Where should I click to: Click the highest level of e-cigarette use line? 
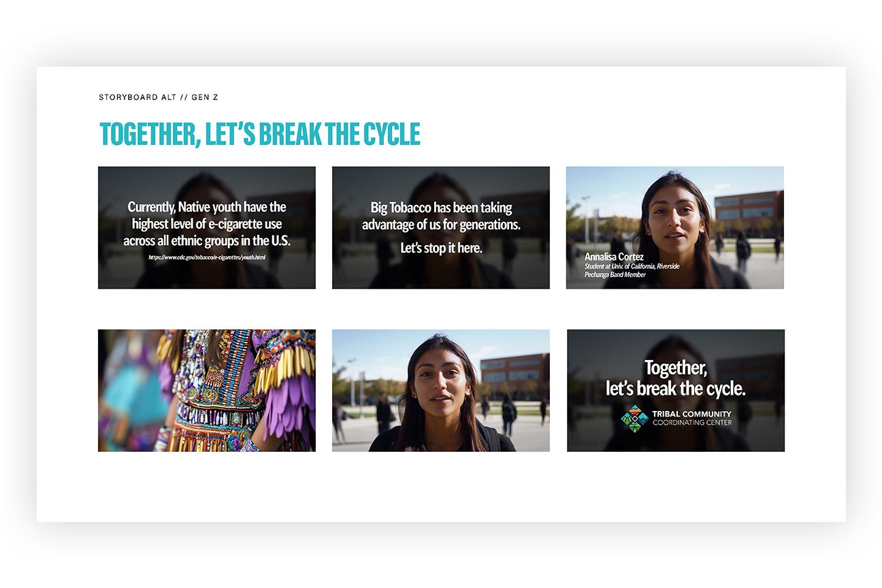click(207, 224)
